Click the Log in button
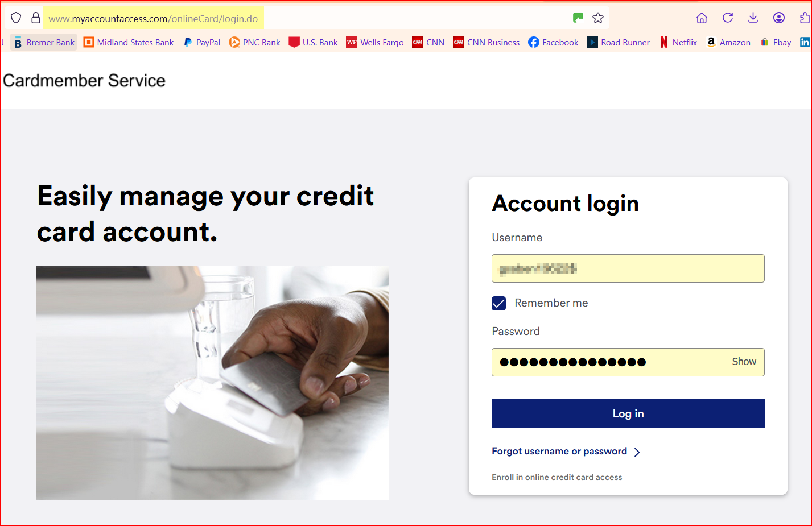Screen dimensions: 812x526 point(628,413)
